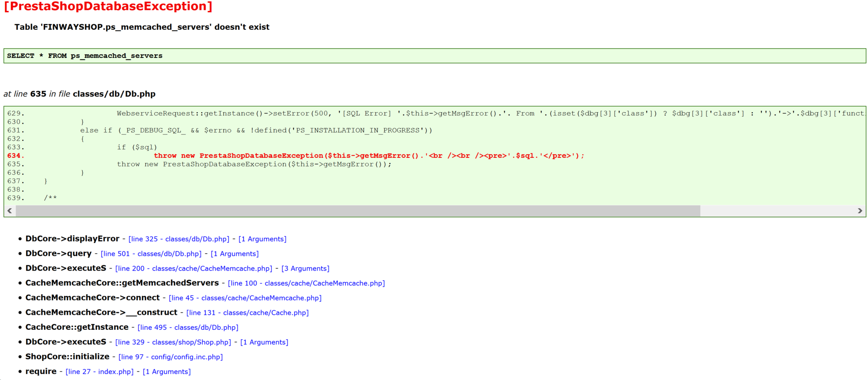Click code line 631 else if condition
Viewport: 868px width, 380px height.
click(x=256, y=130)
